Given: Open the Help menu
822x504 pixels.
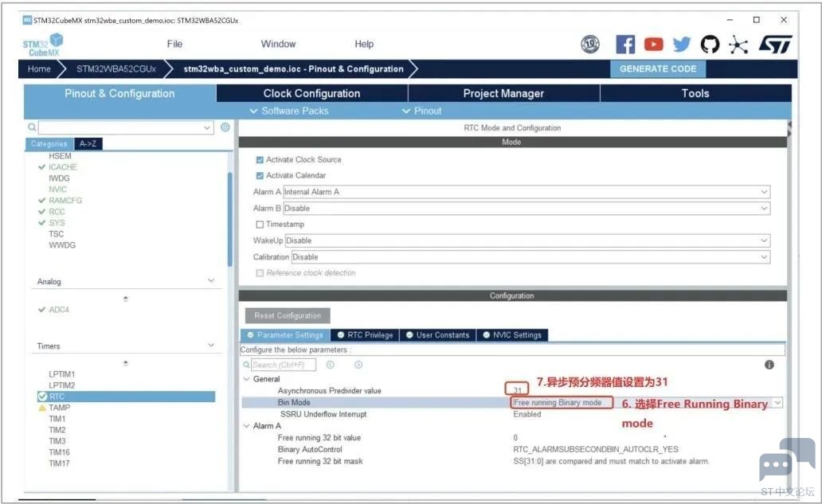Looking at the screenshot, I should tap(364, 44).
